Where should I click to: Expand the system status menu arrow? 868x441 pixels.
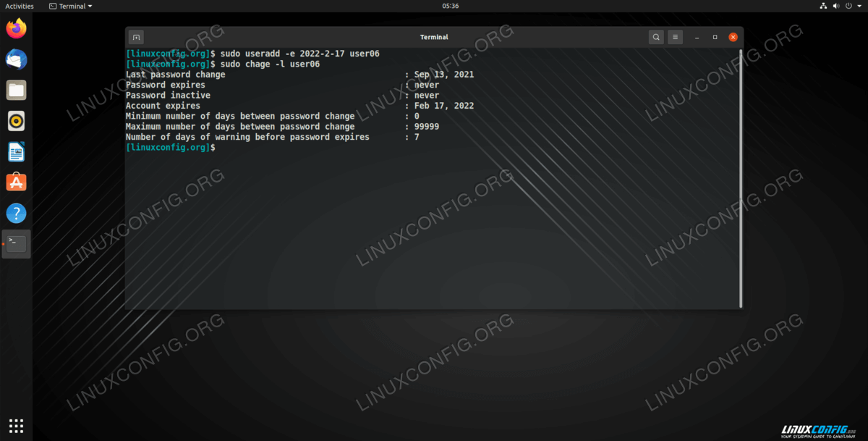pos(858,6)
